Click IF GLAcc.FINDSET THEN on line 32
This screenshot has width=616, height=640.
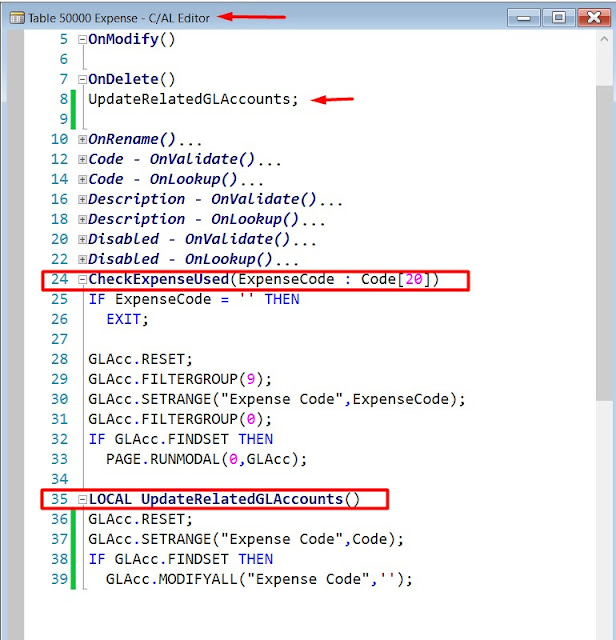pos(181,439)
